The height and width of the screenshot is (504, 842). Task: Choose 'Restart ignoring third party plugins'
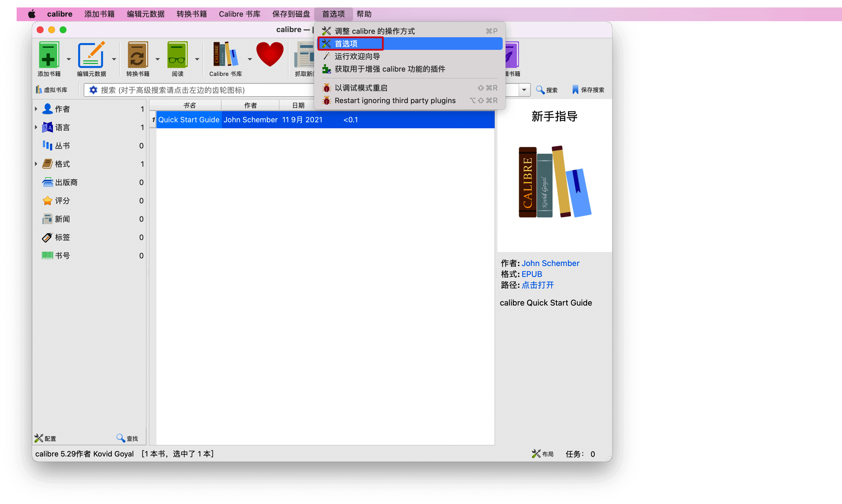pyautogui.click(x=410, y=100)
